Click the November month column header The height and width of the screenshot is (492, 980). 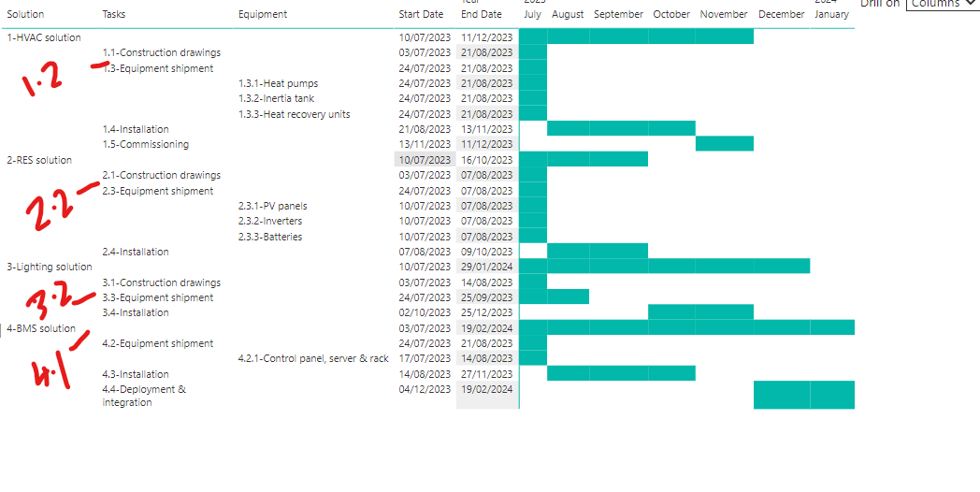724,14
